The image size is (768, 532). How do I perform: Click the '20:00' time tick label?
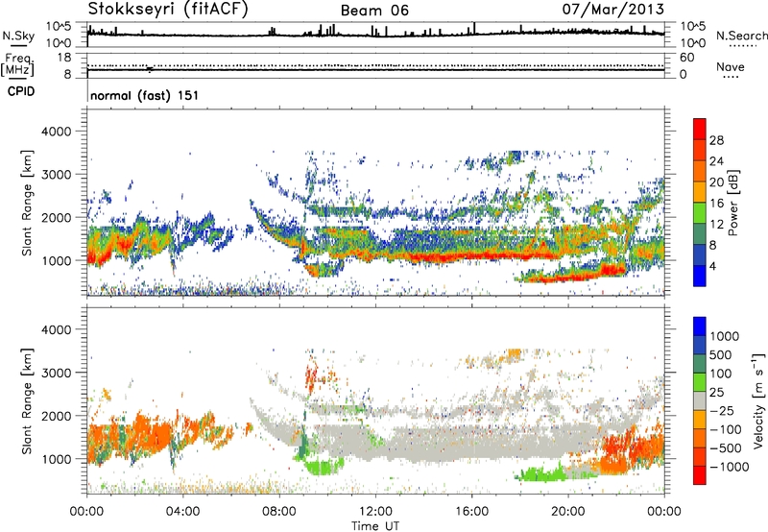(x=567, y=512)
